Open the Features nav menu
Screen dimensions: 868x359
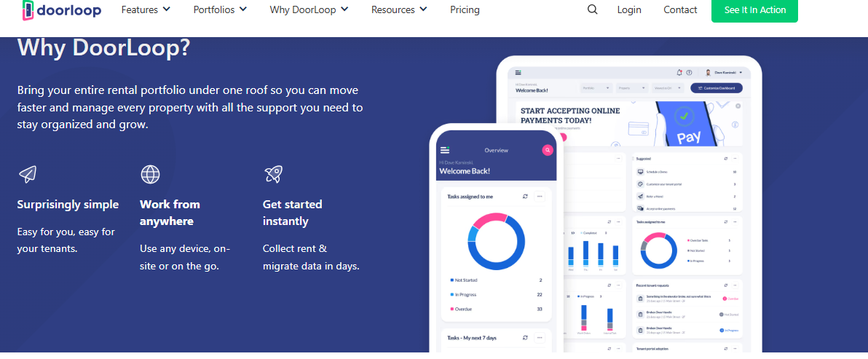point(146,9)
